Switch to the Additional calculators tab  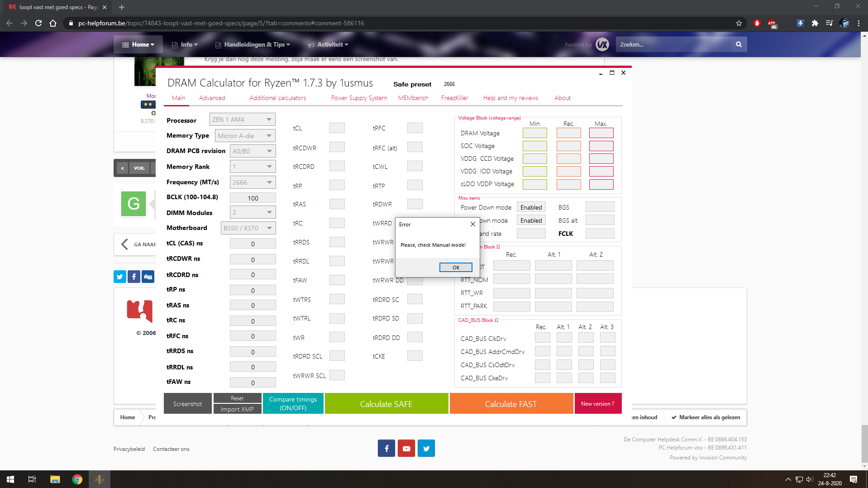[x=277, y=98]
